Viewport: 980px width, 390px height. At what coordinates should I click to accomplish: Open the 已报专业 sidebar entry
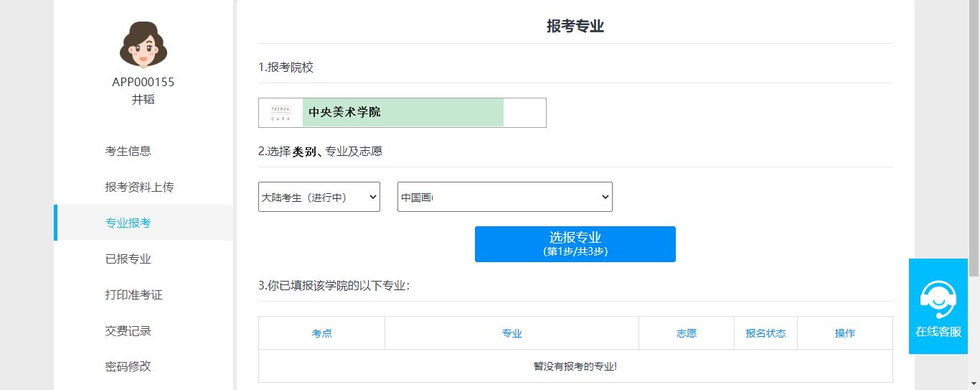coord(128,259)
